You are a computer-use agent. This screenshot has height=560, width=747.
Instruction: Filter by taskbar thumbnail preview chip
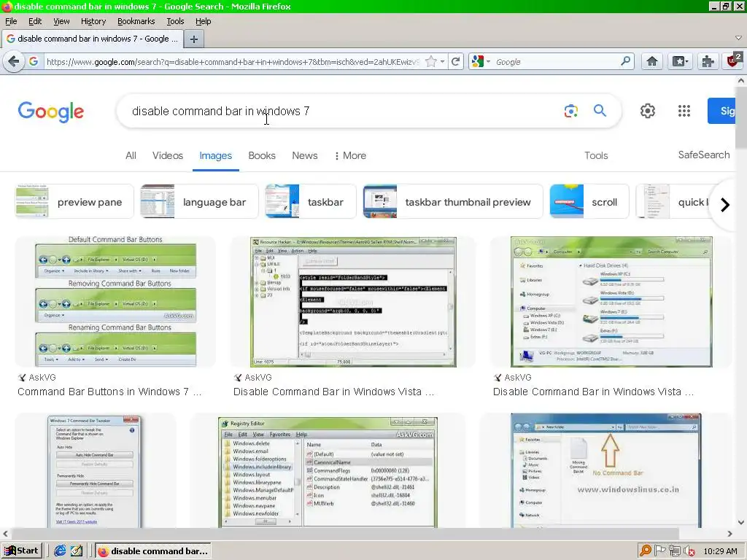tap(452, 201)
